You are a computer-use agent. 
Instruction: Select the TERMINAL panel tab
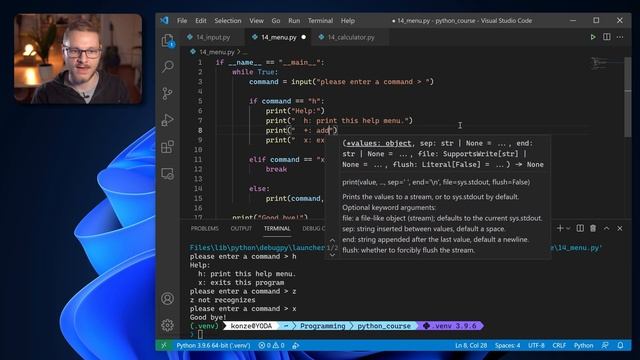point(277,229)
